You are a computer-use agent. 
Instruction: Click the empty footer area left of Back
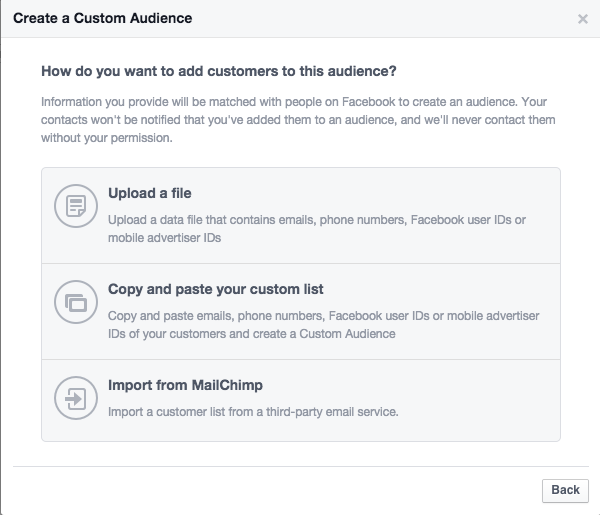(280, 490)
